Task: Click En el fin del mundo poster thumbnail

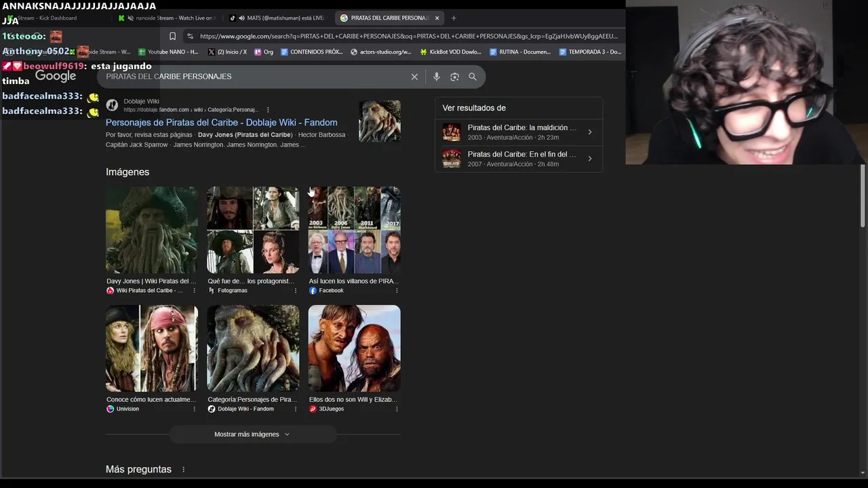Action: pyautogui.click(x=451, y=159)
